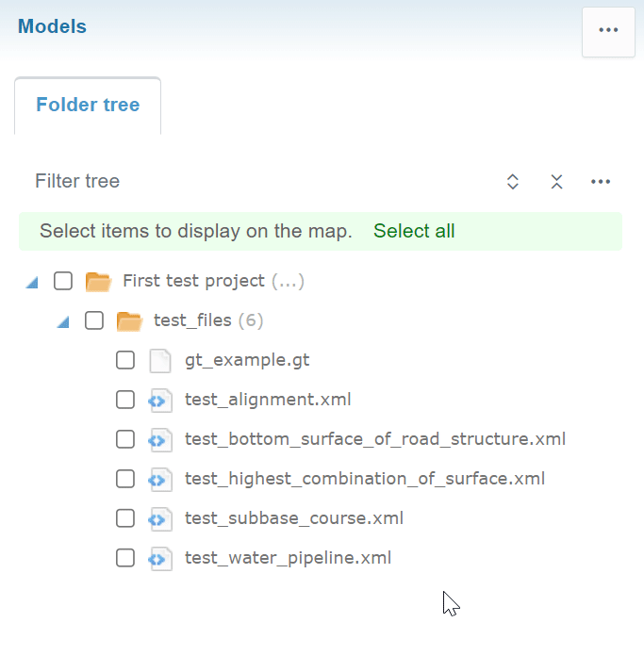The width and height of the screenshot is (644, 672).
Task: Check the gt_example.gt checkbox
Action: pos(125,360)
